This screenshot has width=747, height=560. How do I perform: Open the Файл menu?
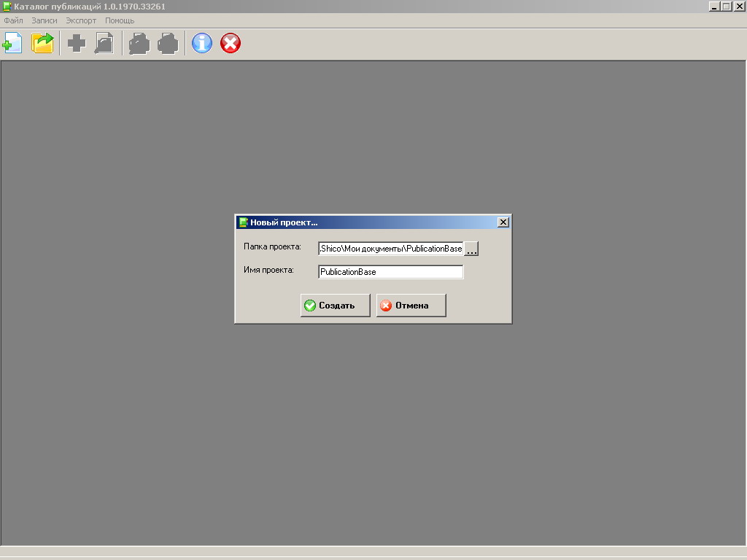[13, 20]
